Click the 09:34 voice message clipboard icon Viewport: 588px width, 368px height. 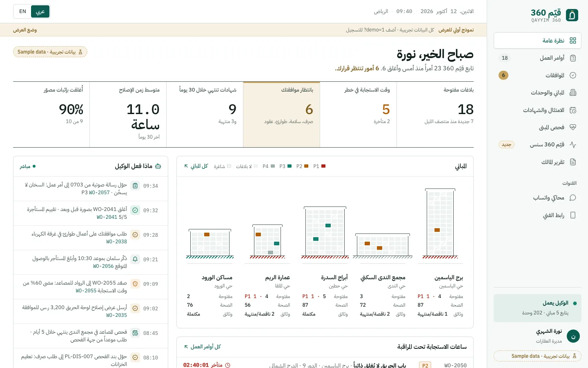pyautogui.click(x=135, y=186)
